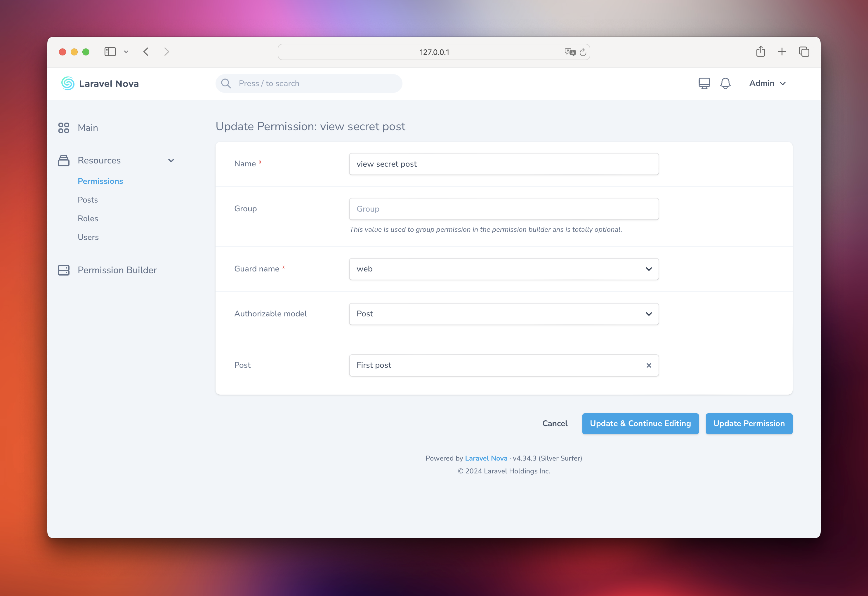868x596 pixels.
Task: Open notifications bell icon
Action: point(725,83)
